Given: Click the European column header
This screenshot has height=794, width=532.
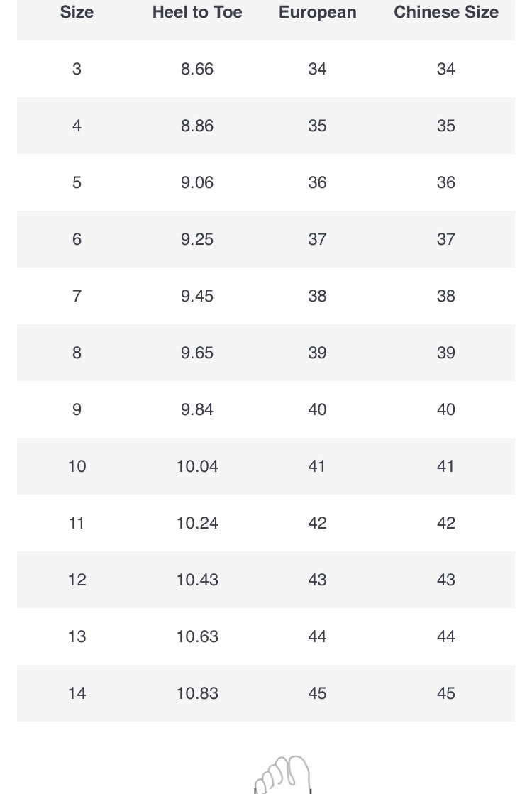Looking at the screenshot, I should [317, 12].
